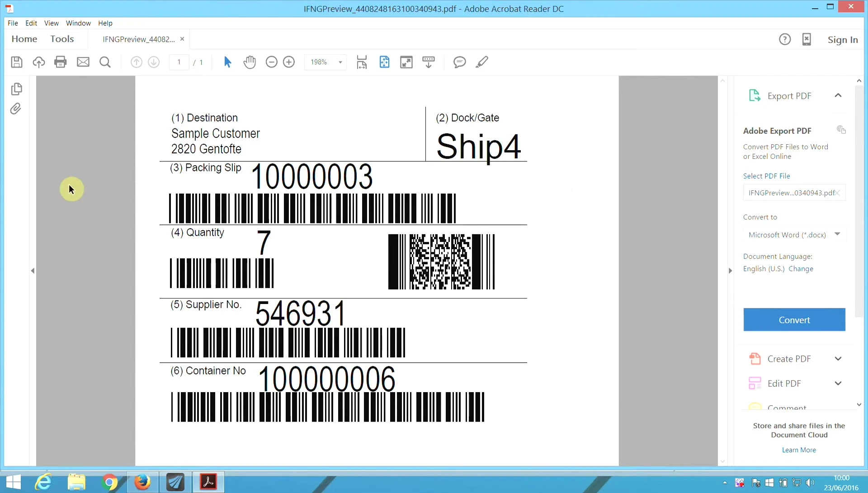The width and height of the screenshot is (868, 493).
Task: Click Sign In
Action: point(843,40)
